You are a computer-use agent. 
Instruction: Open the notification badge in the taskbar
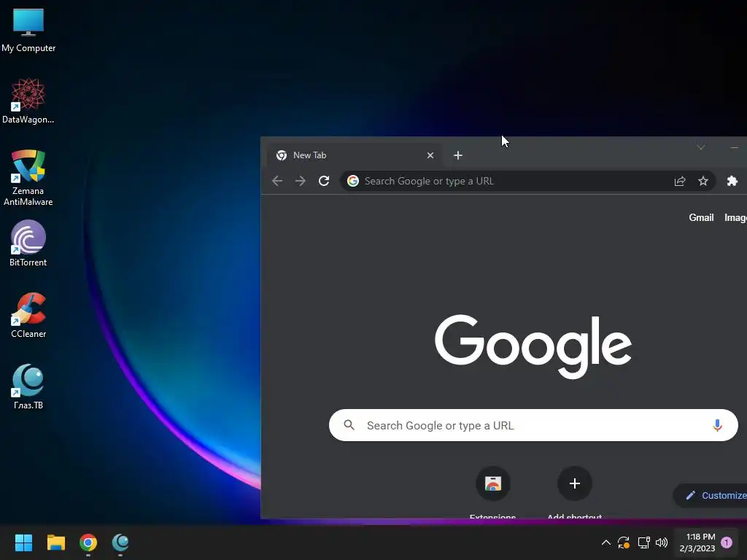727,542
